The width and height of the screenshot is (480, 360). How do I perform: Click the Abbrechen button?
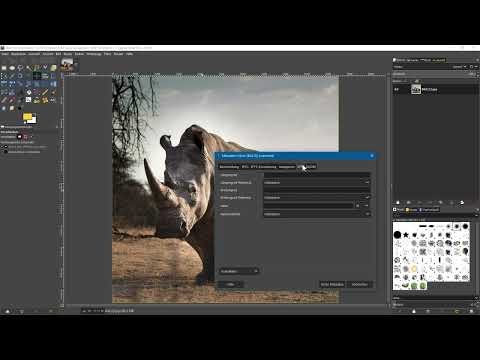[360, 284]
